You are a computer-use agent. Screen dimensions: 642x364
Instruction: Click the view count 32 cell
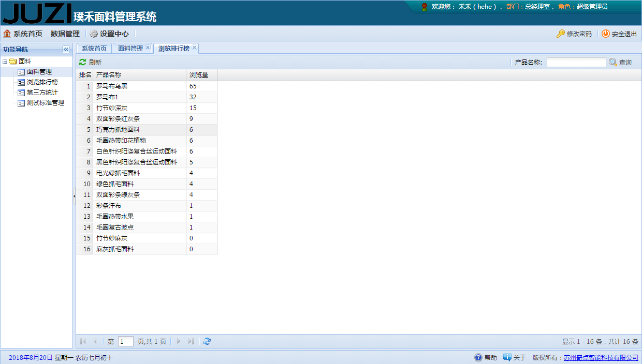201,97
